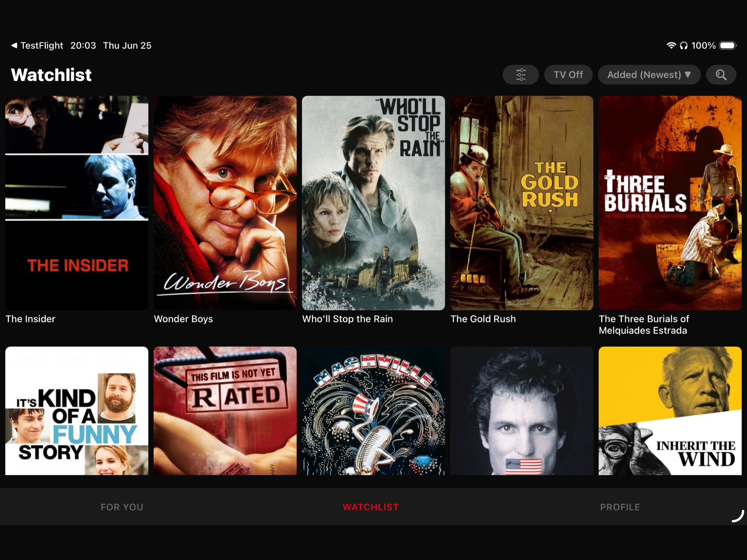Return to TestFlight via back arrow

click(x=37, y=46)
